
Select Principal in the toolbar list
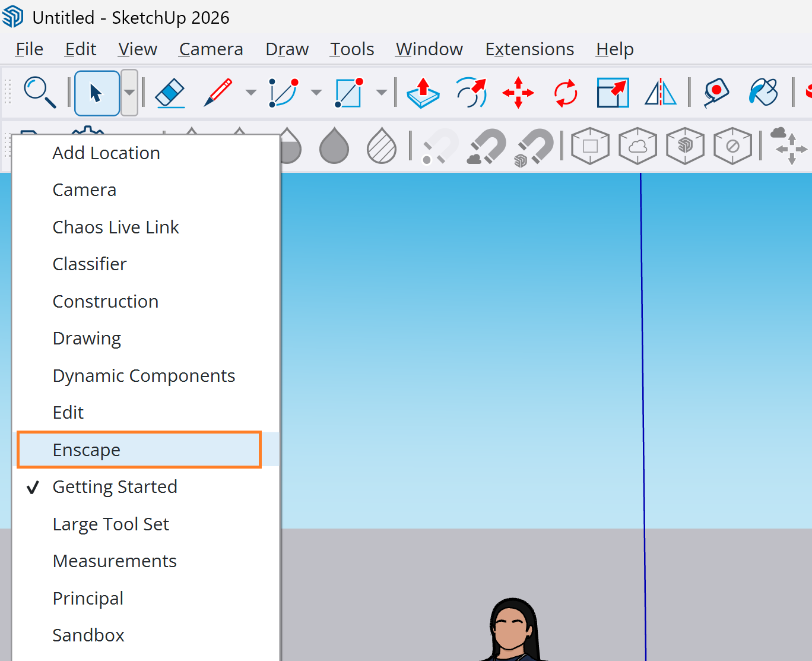click(x=145, y=599)
